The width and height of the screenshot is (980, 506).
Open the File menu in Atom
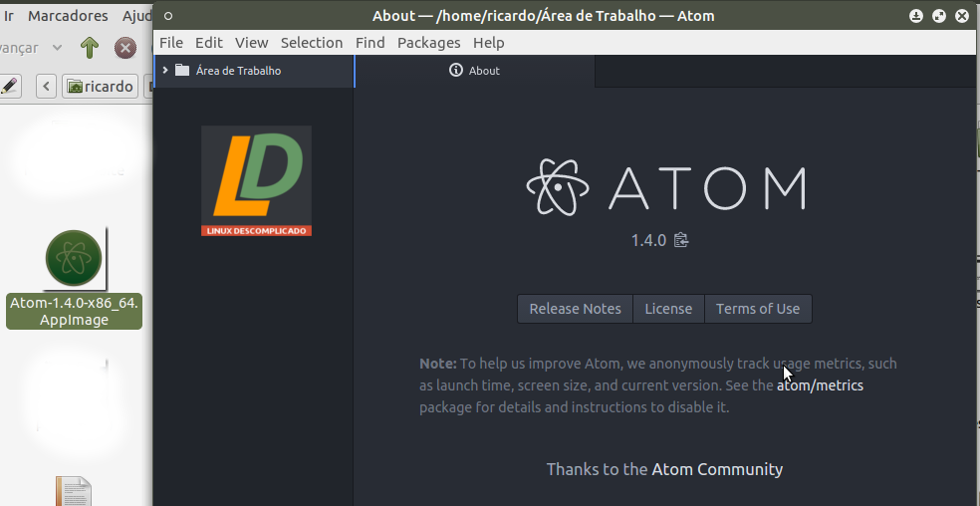[x=171, y=43]
